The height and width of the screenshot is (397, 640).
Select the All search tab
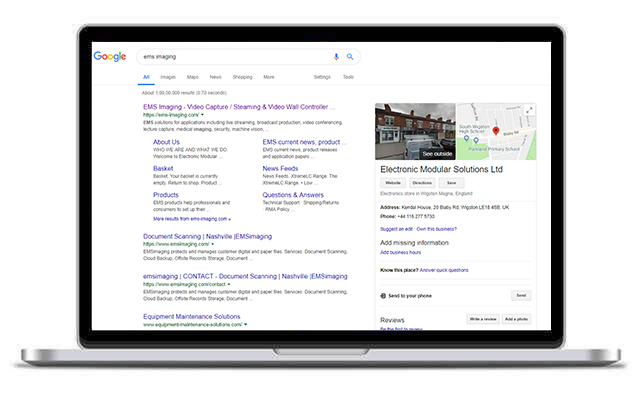coord(146,77)
